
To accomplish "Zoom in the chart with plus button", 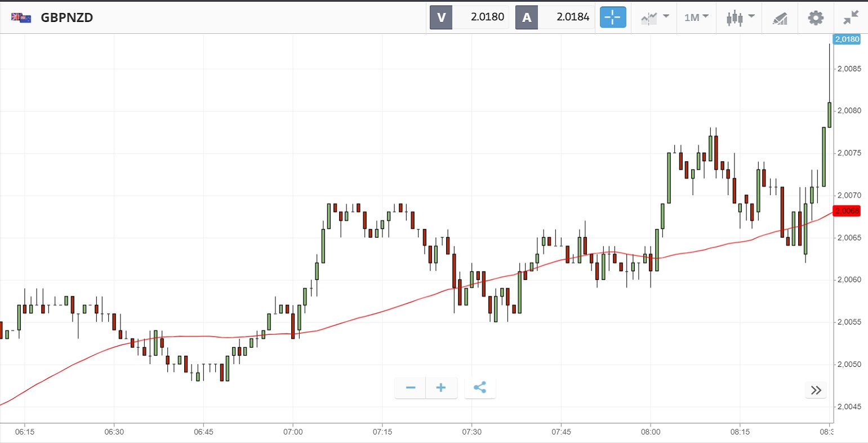I will pos(441,388).
